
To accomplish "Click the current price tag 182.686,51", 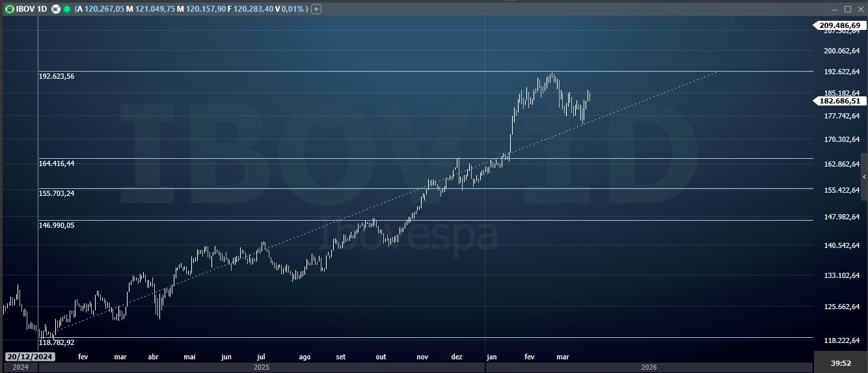I will coord(839,101).
